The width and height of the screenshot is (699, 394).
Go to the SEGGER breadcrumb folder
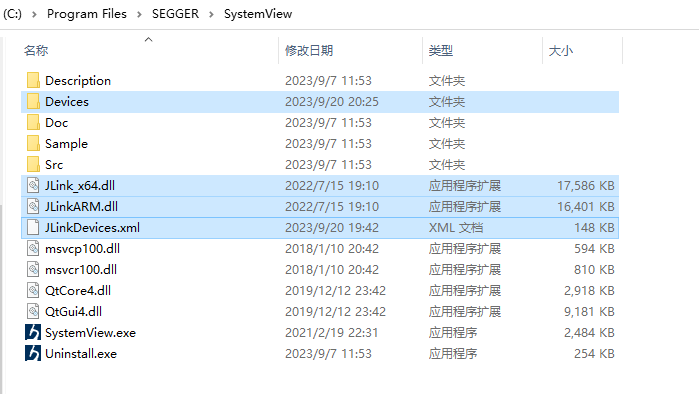pos(175,14)
